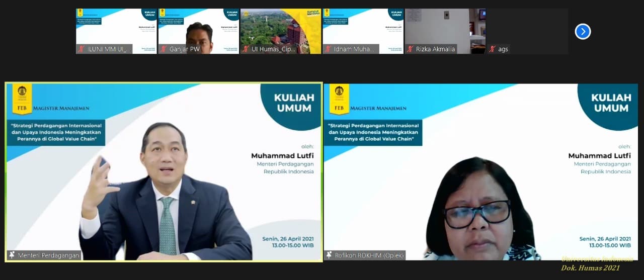Image resolution: width=644 pixels, height=280 pixels.
Task: Click the Idnam Muha name label
Action: click(x=354, y=49)
